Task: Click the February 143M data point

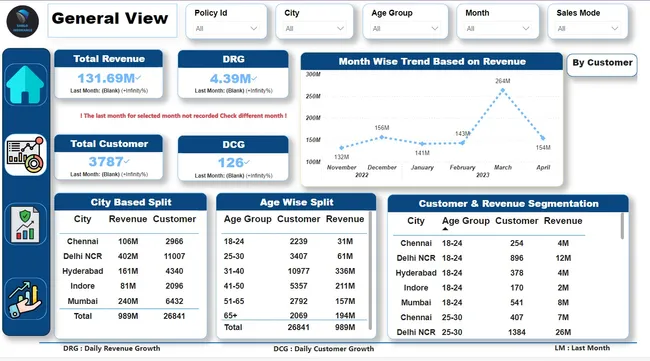Action: click(x=463, y=143)
